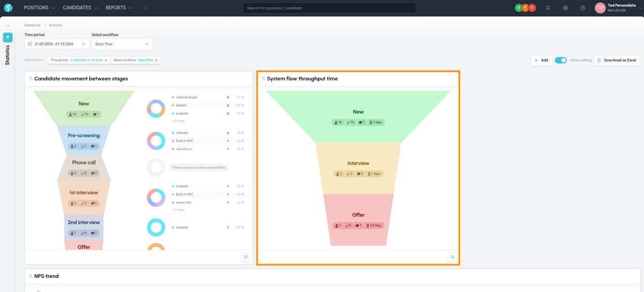Image resolution: width=644 pixels, height=292 pixels.
Task: Open the REPORTS menu
Action: coord(119,8)
